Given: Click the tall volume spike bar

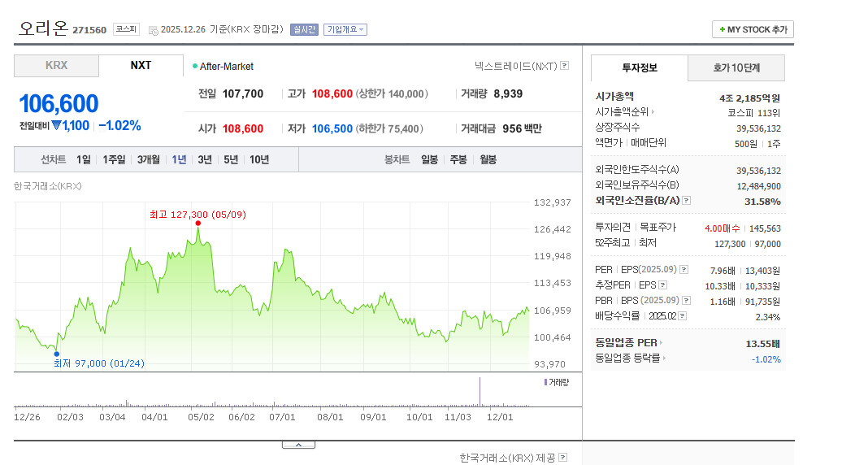Looking at the screenshot, I should click(x=480, y=392).
